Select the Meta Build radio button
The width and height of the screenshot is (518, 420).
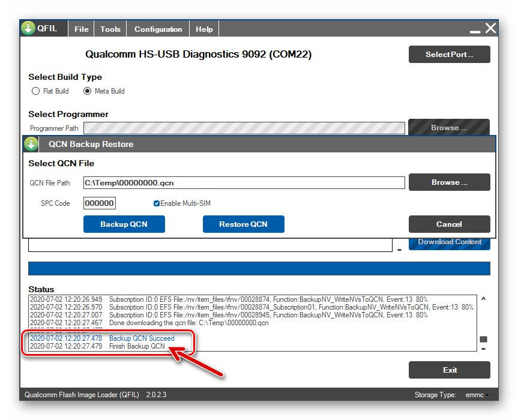[x=87, y=91]
